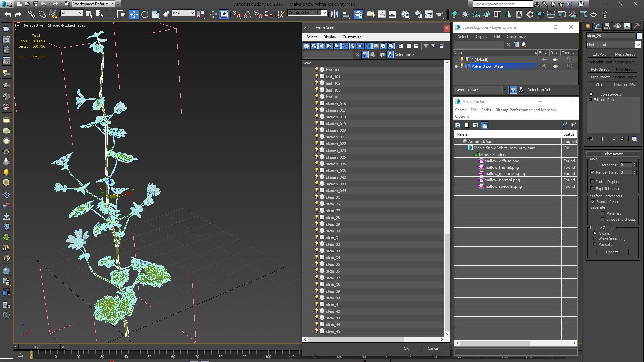Click the Edit Poly modifier button
This screenshot has width=644, height=362.
[600, 54]
